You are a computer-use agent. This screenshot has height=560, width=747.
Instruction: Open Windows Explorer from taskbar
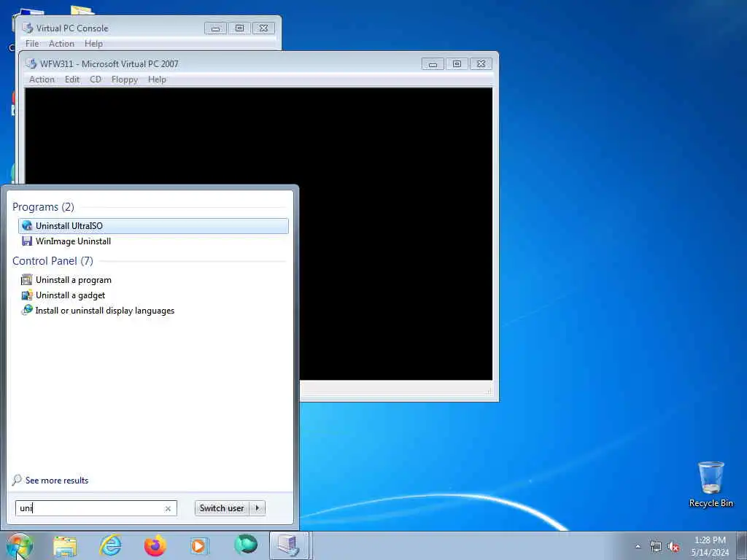click(x=65, y=545)
